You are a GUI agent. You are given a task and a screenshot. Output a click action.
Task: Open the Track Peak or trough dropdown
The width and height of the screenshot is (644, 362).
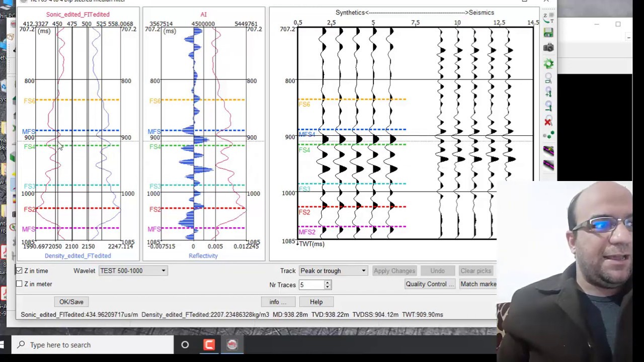(333, 270)
